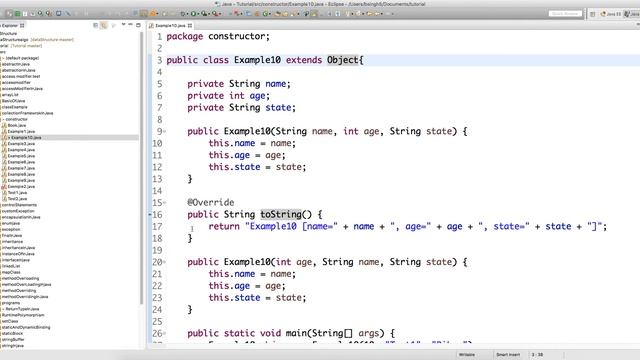Image resolution: width=640 pixels, height=360 pixels.
Task: Select the (default package) tree entry
Action: coord(22,58)
